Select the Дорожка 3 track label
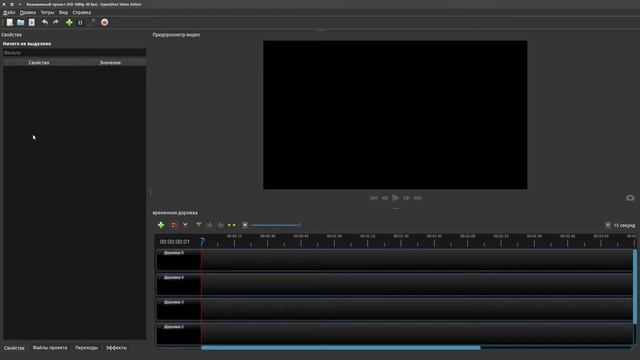640x360 pixels. (x=173, y=302)
